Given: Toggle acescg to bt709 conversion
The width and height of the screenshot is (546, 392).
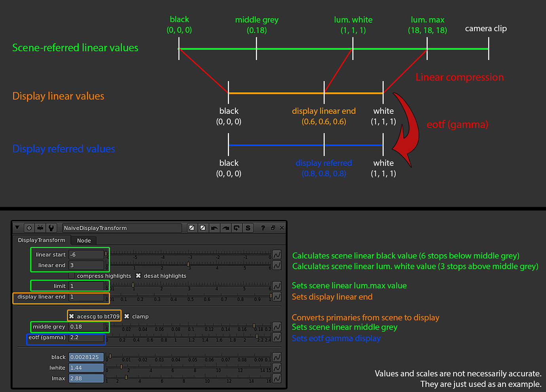Looking at the screenshot, I should [71, 317].
